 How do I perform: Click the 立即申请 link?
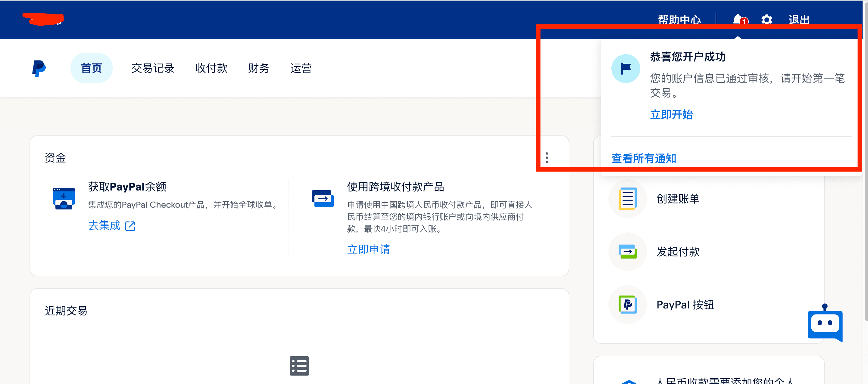(x=368, y=249)
